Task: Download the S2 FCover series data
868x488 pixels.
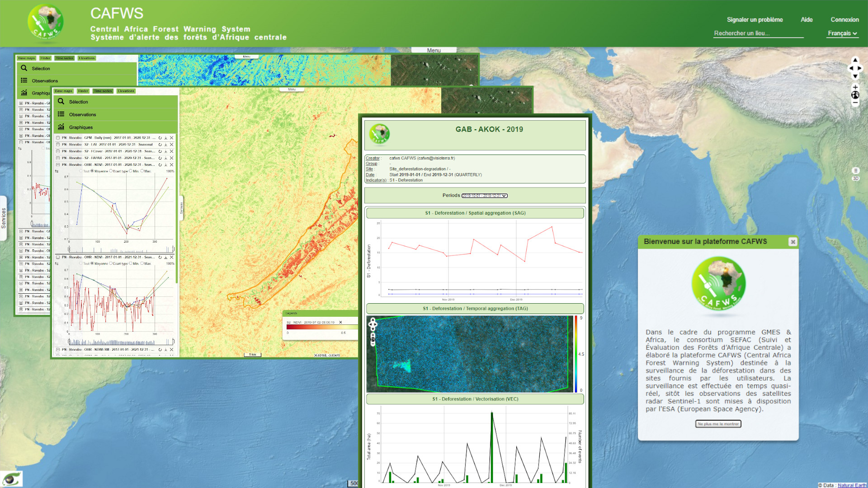Action: [x=166, y=151]
